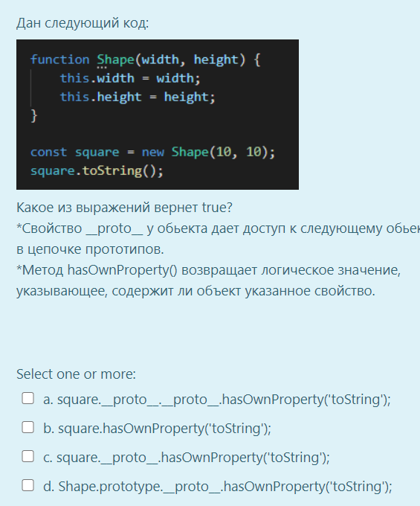Click question 'Какое из выражений вернет true?'
This screenshot has width=420, height=506.
point(124,208)
